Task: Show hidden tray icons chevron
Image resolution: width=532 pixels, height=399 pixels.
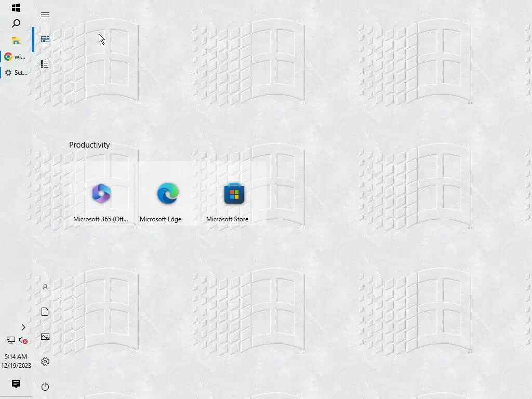Action: 23,327
